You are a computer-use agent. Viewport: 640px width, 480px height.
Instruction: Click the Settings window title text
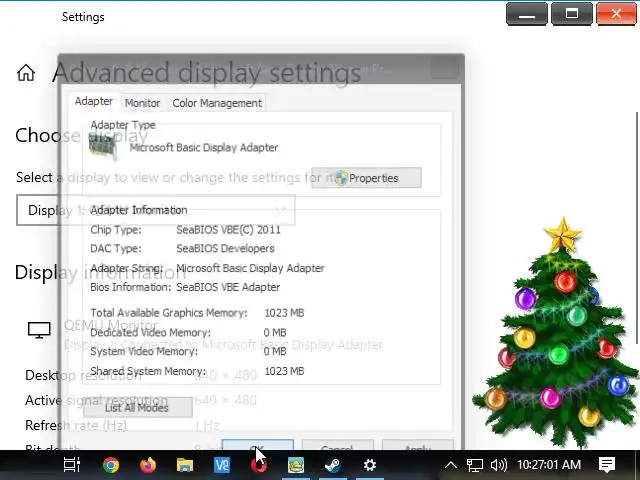tap(83, 17)
